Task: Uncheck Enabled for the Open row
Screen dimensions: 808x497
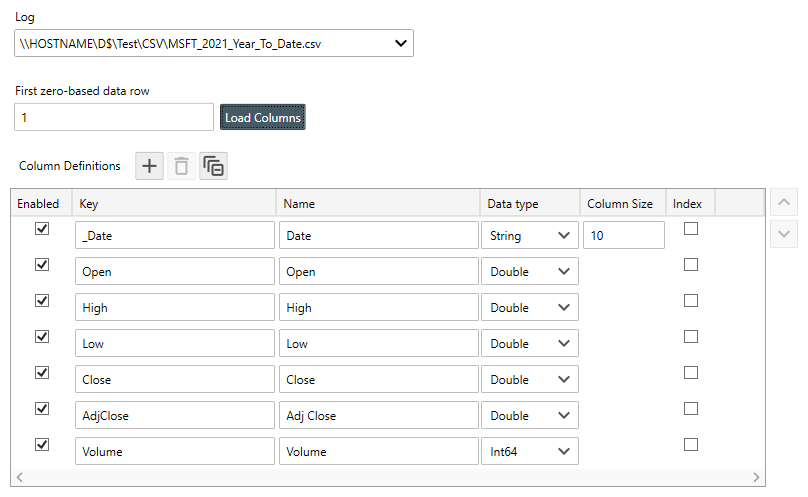Action: click(42, 264)
